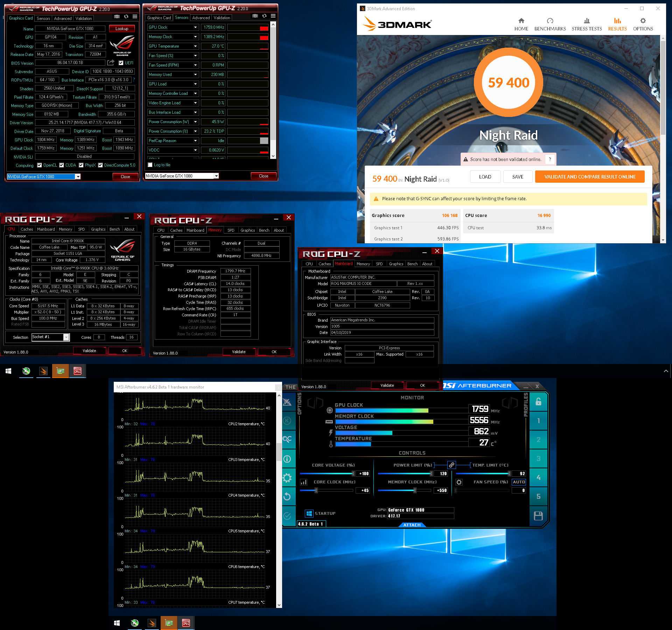
Task: Click Memory Clock slider handle in Afterburner
Action: (x=415, y=490)
